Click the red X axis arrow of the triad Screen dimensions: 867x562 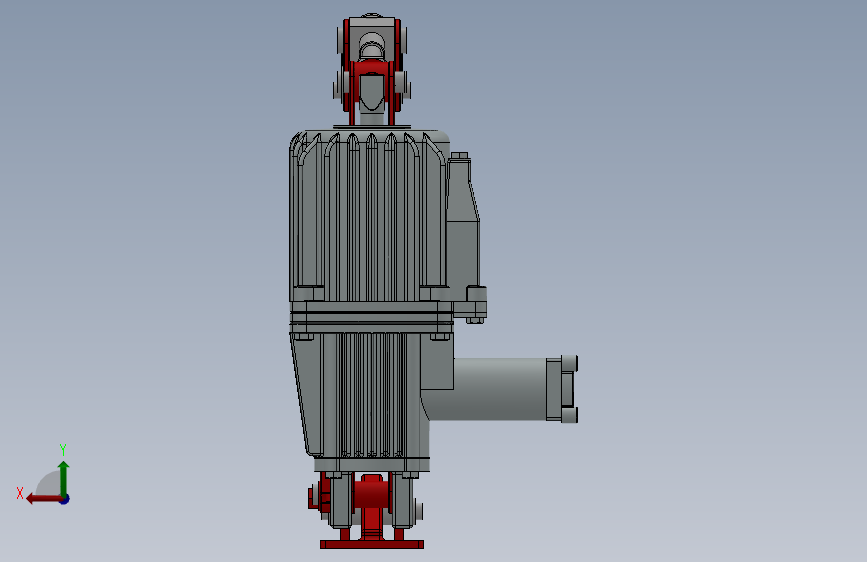(x=43, y=499)
